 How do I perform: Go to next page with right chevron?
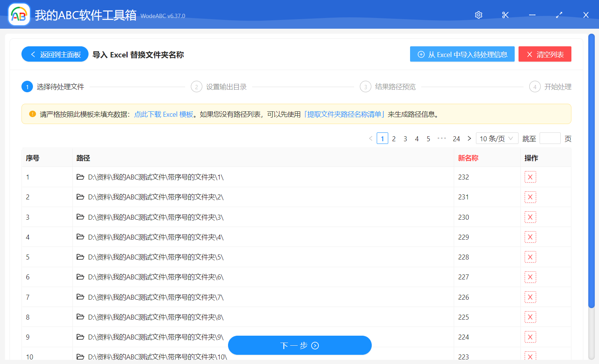(x=469, y=139)
